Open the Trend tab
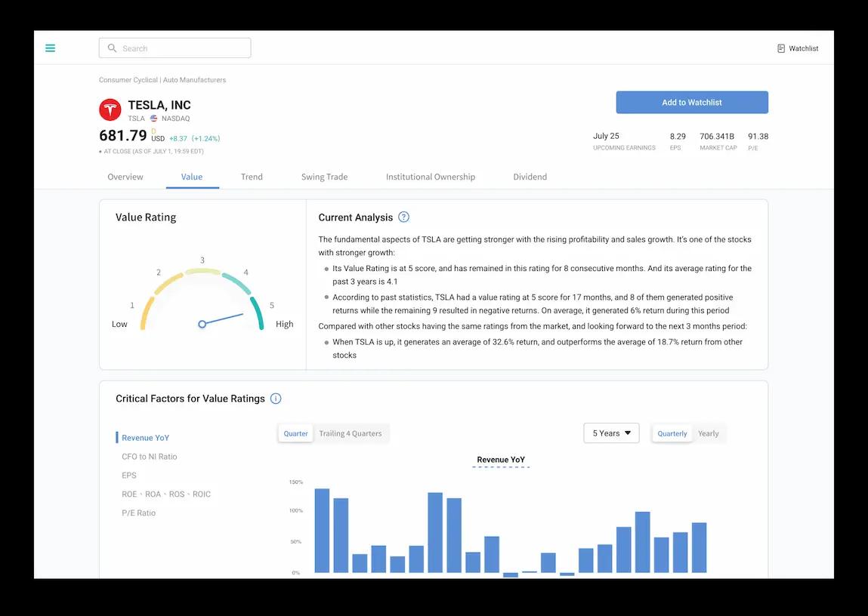The image size is (868, 616). (252, 177)
